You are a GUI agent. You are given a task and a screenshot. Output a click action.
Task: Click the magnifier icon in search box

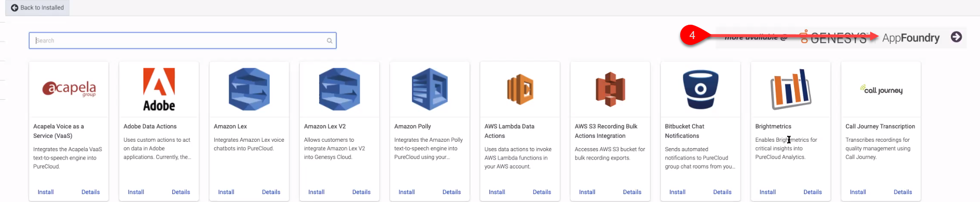pyautogui.click(x=329, y=40)
